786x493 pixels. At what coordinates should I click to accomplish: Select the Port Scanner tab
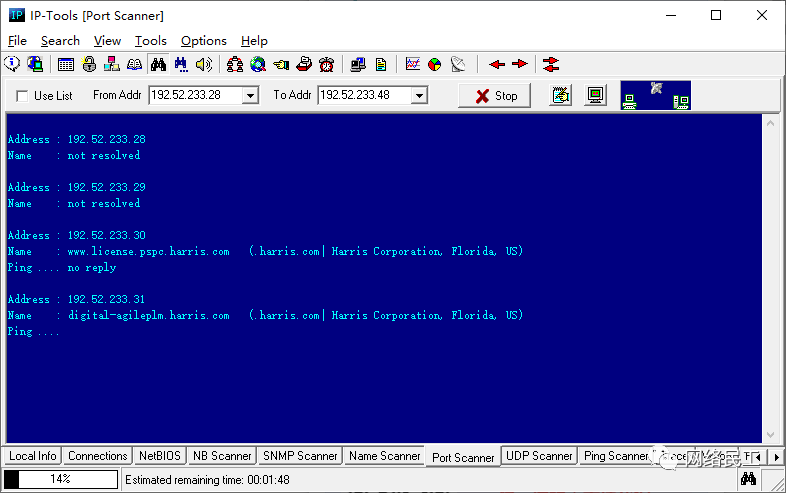pos(463,457)
